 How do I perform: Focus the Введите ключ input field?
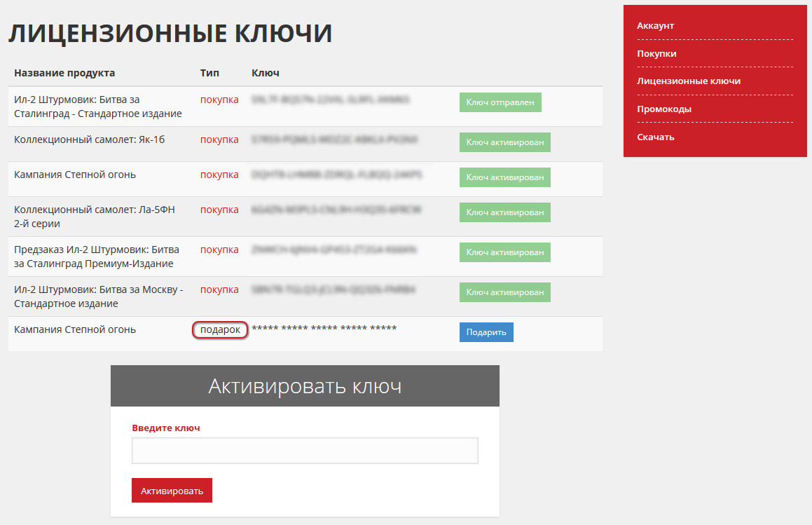[305, 451]
